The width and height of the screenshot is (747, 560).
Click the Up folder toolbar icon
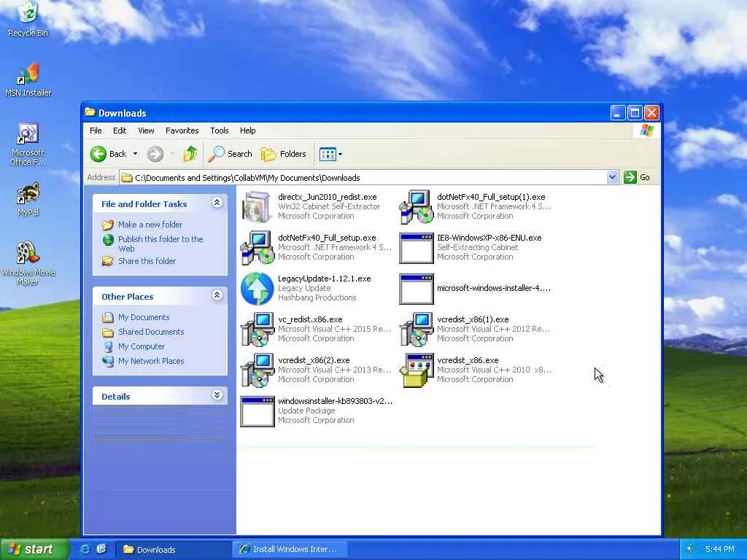click(190, 154)
